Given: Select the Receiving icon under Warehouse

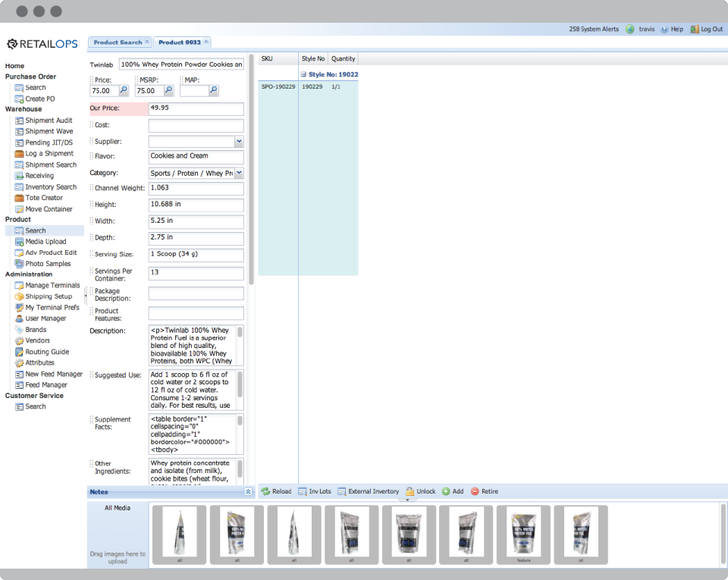Looking at the screenshot, I should [x=20, y=175].
